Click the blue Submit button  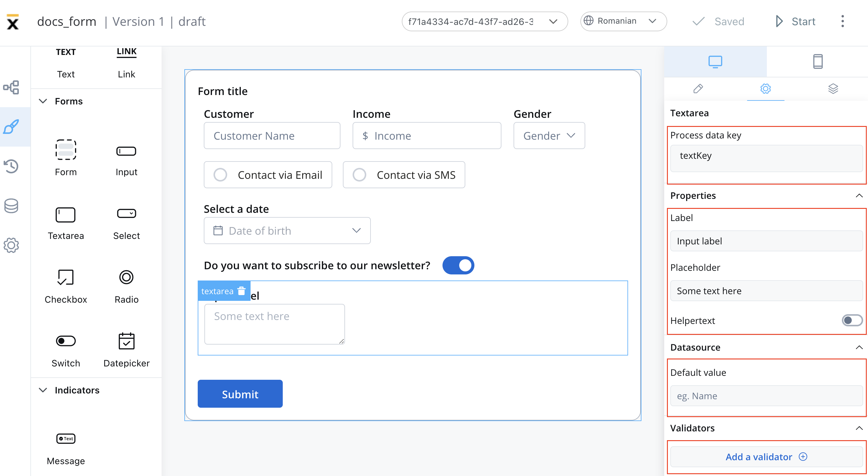[x=240, y=394]
